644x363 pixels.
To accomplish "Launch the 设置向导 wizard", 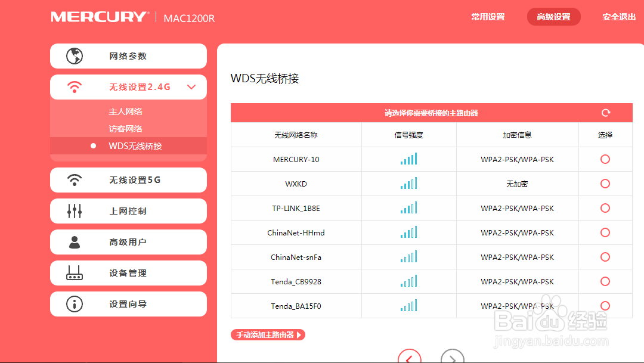I will click(x=128, y=304).
